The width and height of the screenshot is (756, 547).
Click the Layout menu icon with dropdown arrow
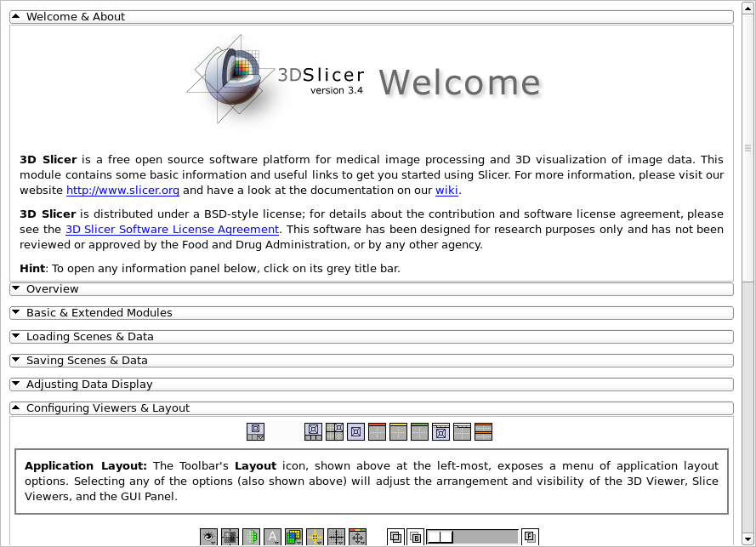tap(255, 431)
